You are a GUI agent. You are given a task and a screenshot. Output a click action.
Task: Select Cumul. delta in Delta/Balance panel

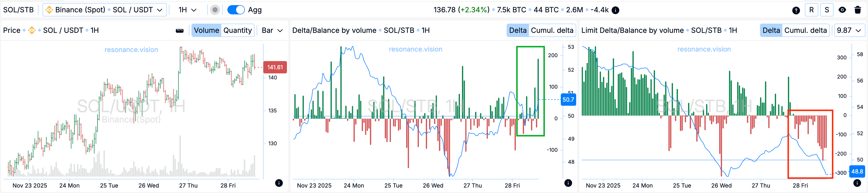[552, 30]
